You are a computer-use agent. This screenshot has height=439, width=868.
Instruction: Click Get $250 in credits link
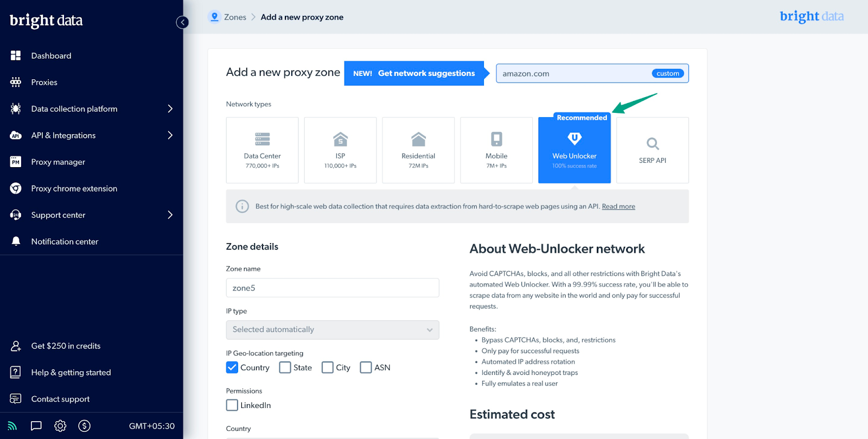click(x=66, y=346)
